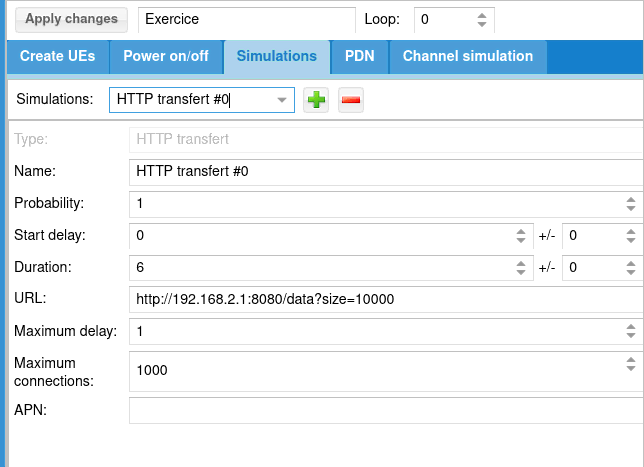Click the green plus add simulation icon
Viewport: 644px width, 467px height.
[316, 100]
